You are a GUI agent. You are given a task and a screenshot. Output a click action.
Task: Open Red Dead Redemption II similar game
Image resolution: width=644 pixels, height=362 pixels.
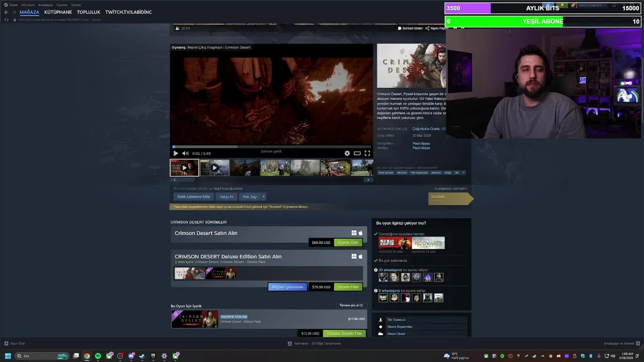[x=395, y=243]
